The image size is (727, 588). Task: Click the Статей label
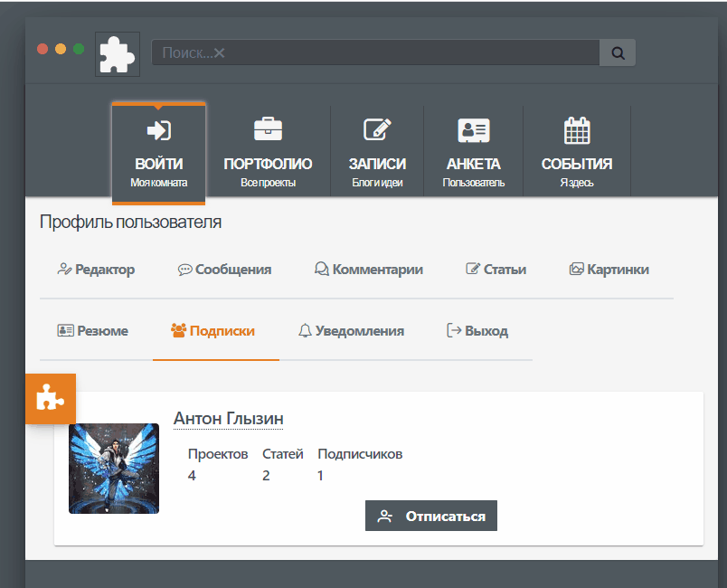pos(283,454)
